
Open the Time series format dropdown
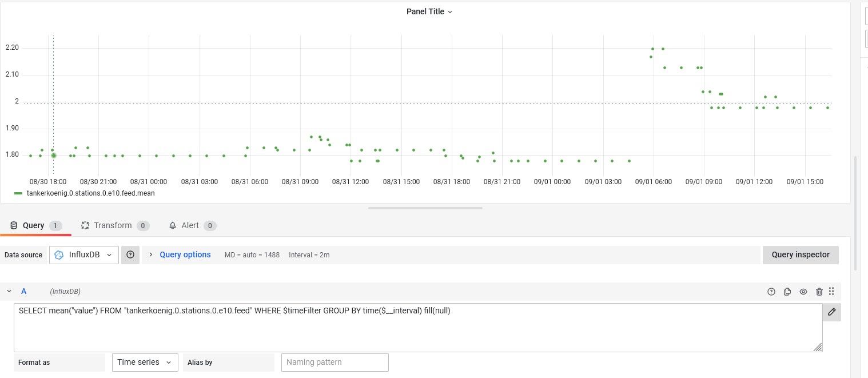click(x=145, y=362)
